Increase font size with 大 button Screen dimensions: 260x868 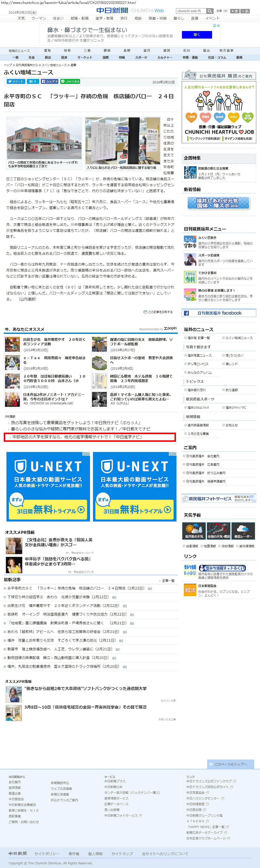pos(235,11)
